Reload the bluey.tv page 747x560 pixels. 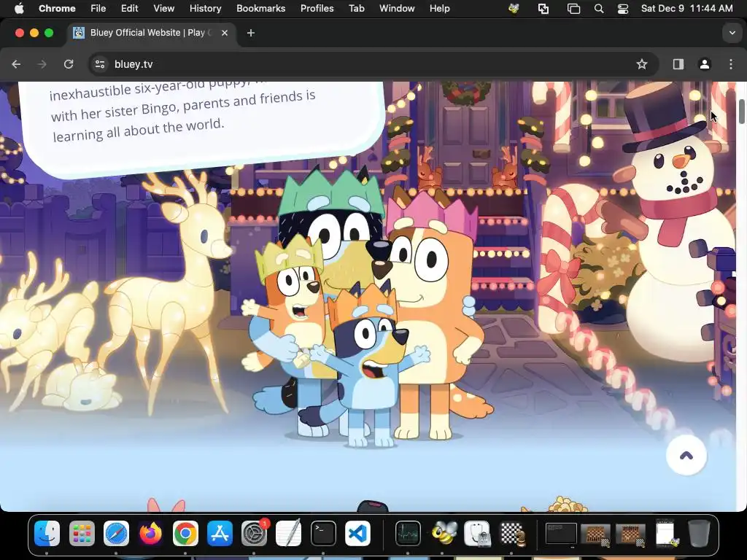pos(69,64)
